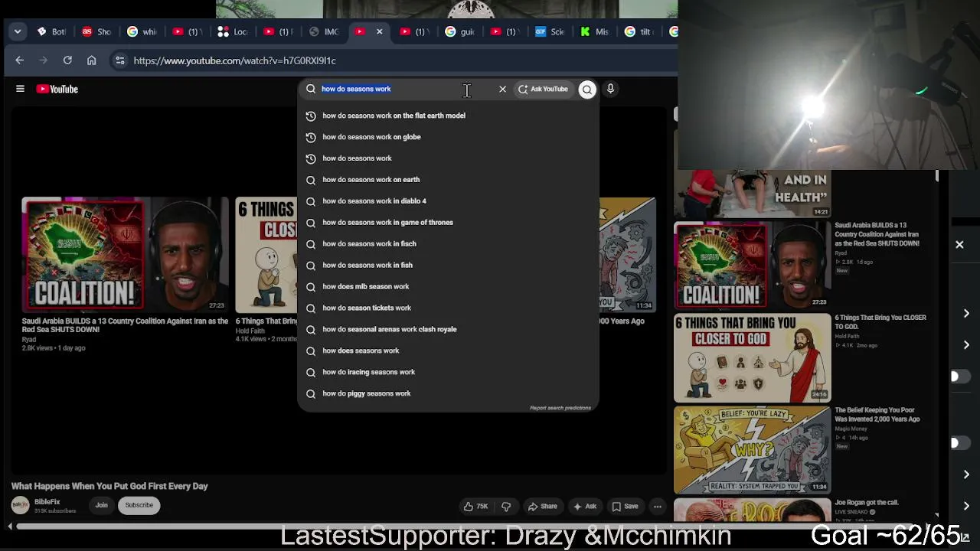Open sidebar thumbnail with 14:21 duration
This screenshot has height=551, width=980.
pyautogui.click(x=752, y=194)
